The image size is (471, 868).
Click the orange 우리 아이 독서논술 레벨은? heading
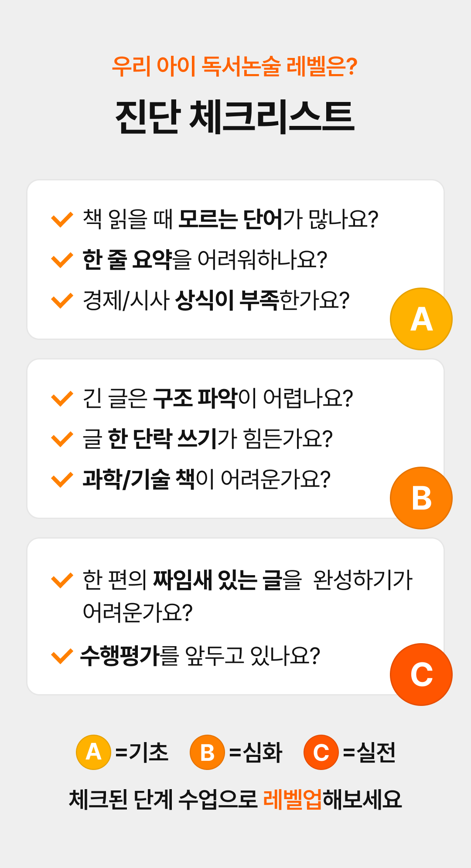pos(235,66)
